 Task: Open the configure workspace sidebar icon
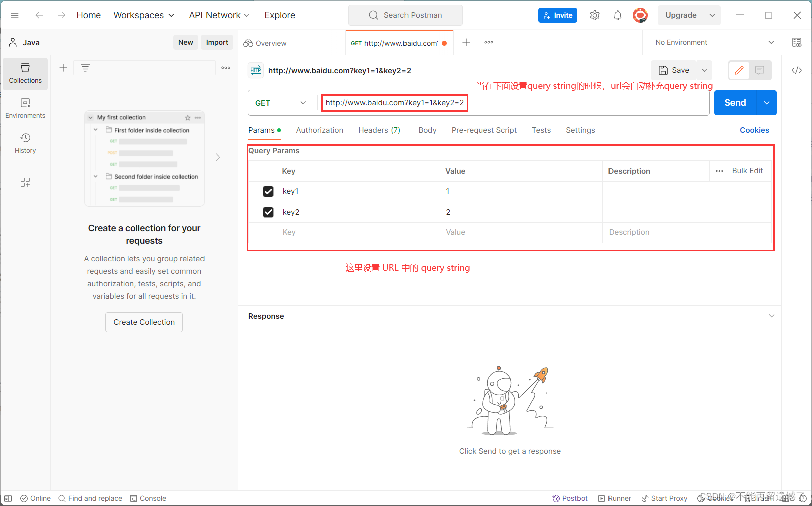pos(25,182)
